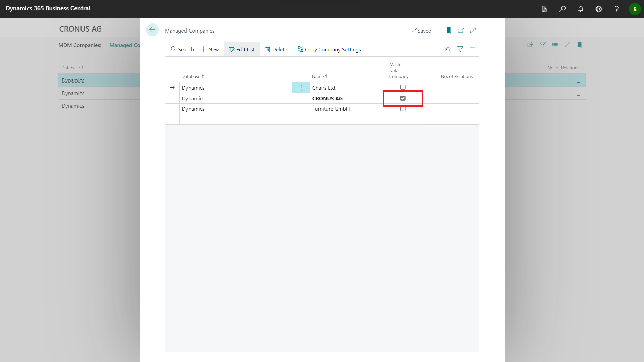
Task: Open the filter pane in dialog
Action: tap(460, 49)
